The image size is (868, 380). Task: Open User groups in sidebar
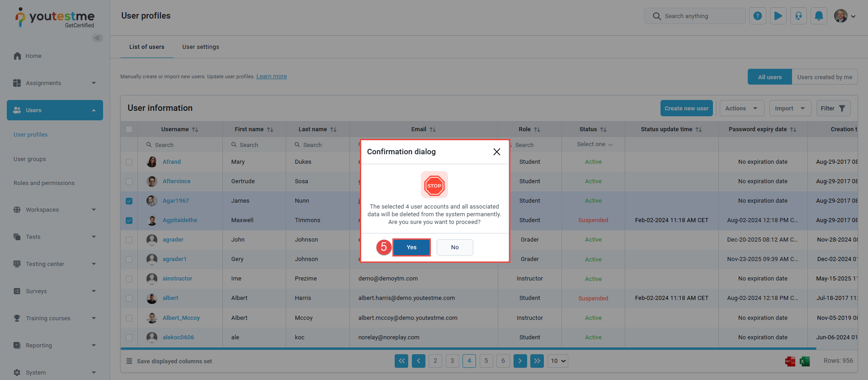pyautogui.click(x=30, y=159)
